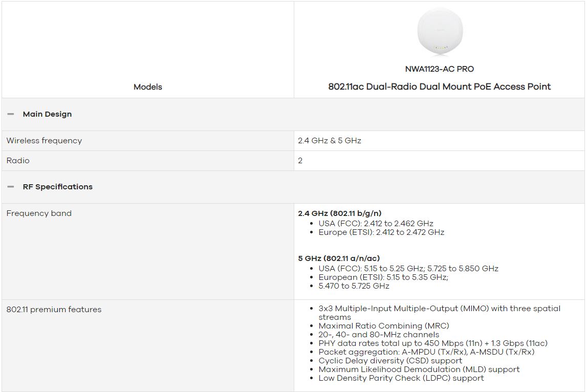The width and height of the screenshot is (587, 392).
Task: Click Cyclic Delay diversity (CSD) support bullet
Action: 390,361
